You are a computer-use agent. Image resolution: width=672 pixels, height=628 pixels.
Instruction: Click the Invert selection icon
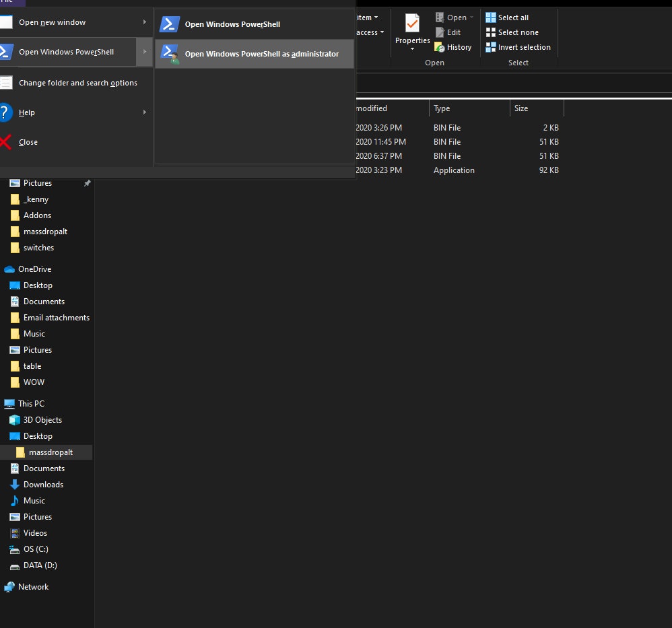click(x=491, y=47)
